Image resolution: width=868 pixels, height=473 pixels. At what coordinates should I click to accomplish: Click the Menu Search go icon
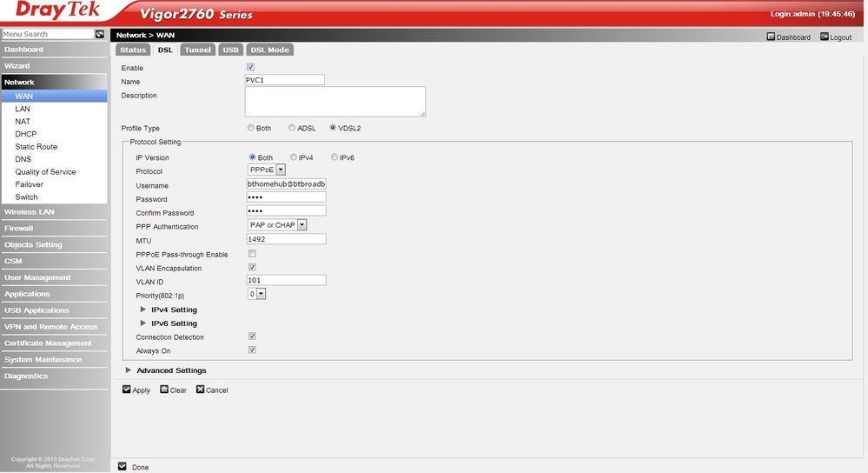coord(100,34)
